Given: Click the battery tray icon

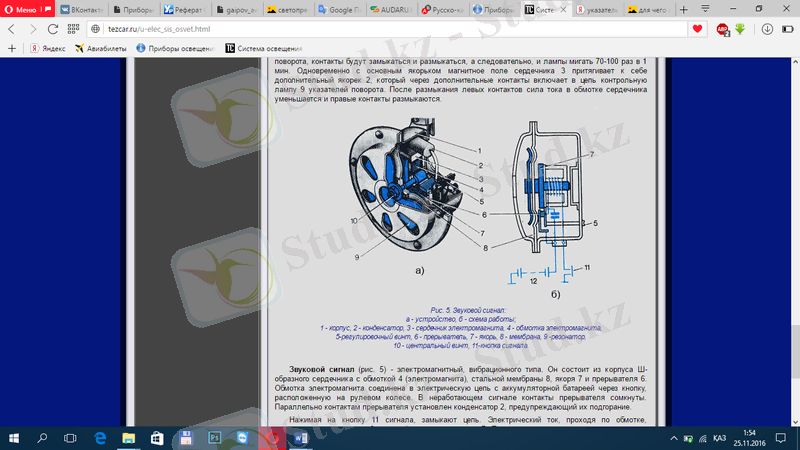Looking at the screenshot, I should (x=688, y=438).
